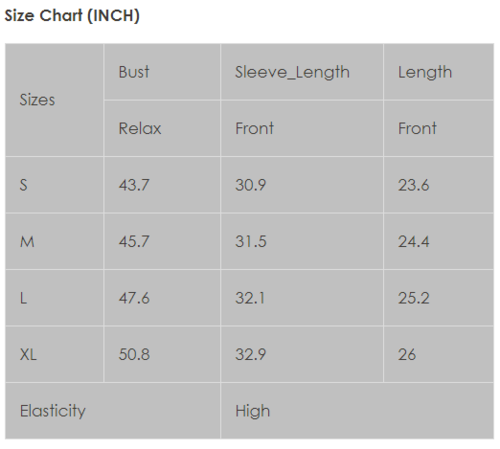Click the Length column header
The height and width of the screenshot is (449, 500).
[439, 72]
